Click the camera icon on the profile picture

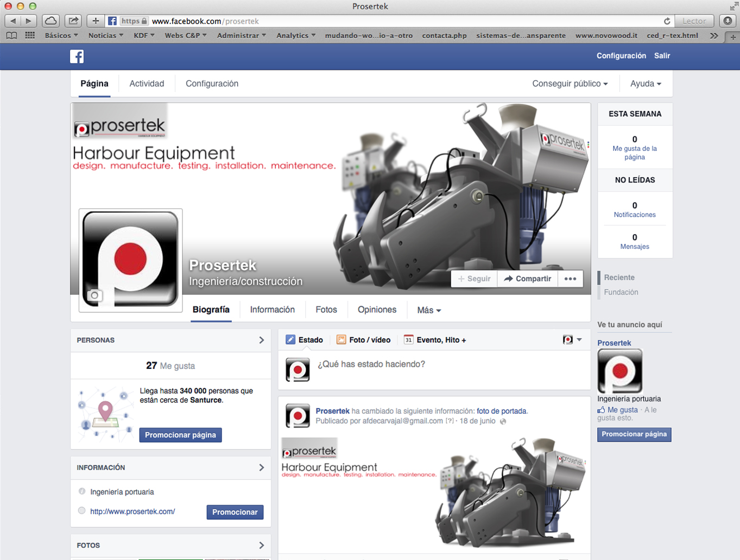click(94, 295)
